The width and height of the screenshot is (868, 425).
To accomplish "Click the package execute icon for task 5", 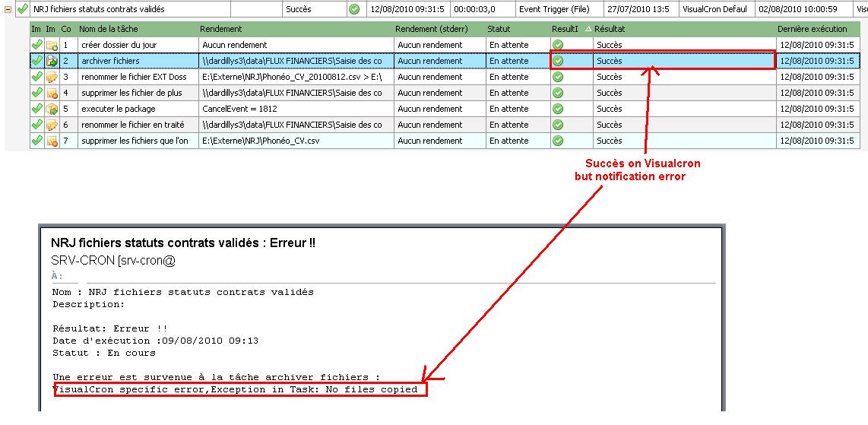I will tap(52, 109).
